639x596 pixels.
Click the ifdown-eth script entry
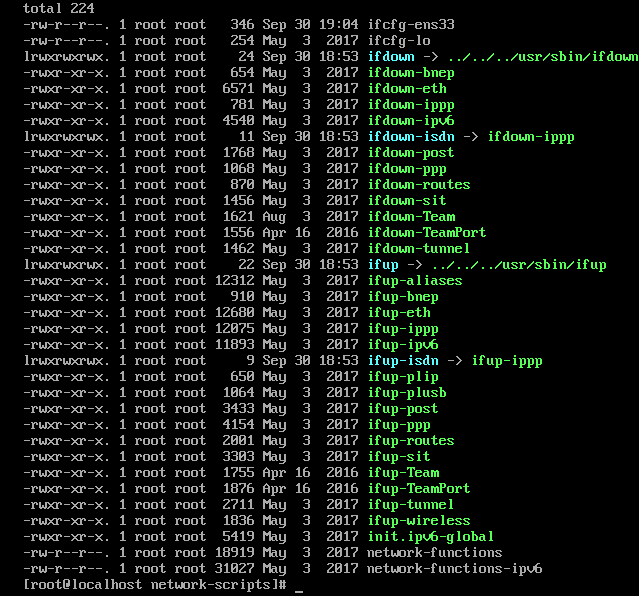[407, 89]
